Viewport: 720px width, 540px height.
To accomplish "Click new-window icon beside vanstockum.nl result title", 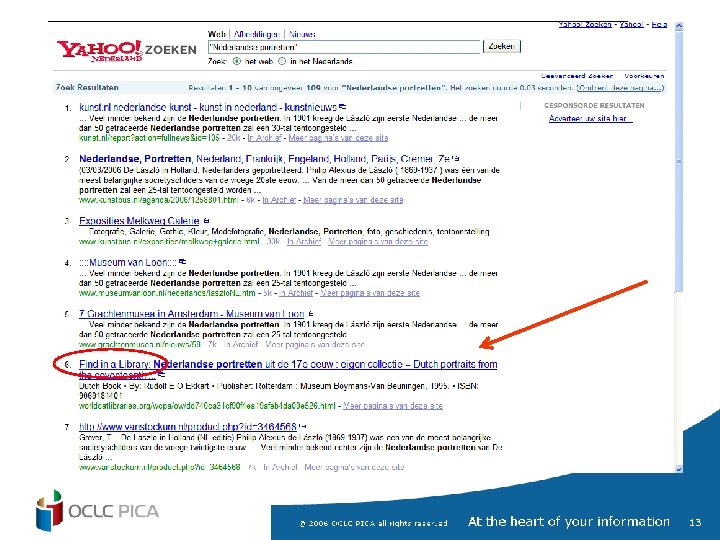I will 302,427.
